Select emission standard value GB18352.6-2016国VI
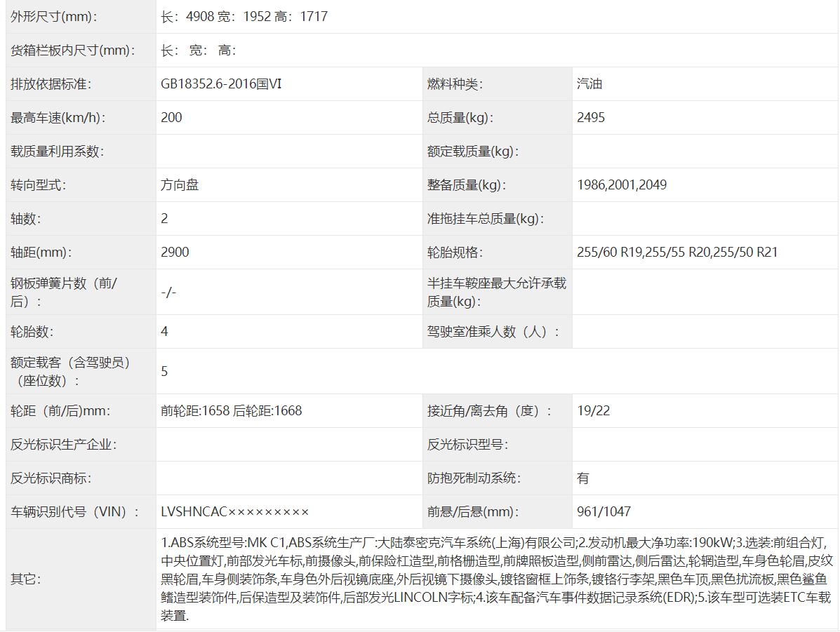Image resolution: width=840 pixels, height=632 pixels. click(221, 84)
